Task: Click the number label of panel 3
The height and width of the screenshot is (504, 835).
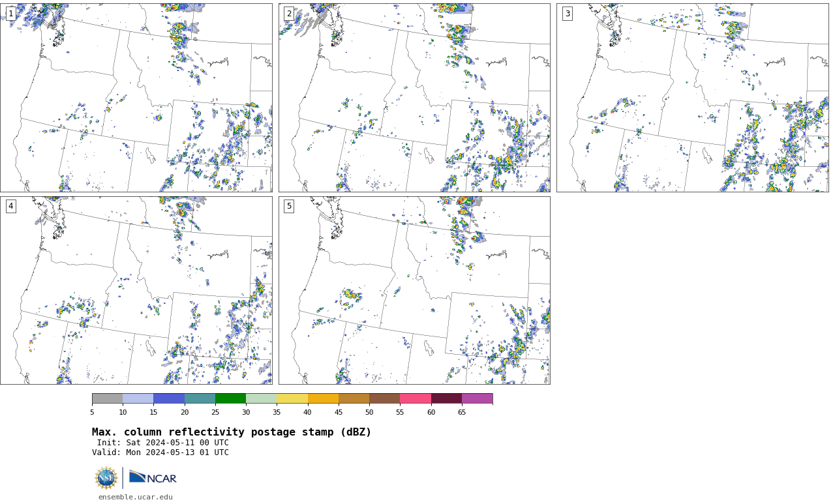Action: coord(568,14)
